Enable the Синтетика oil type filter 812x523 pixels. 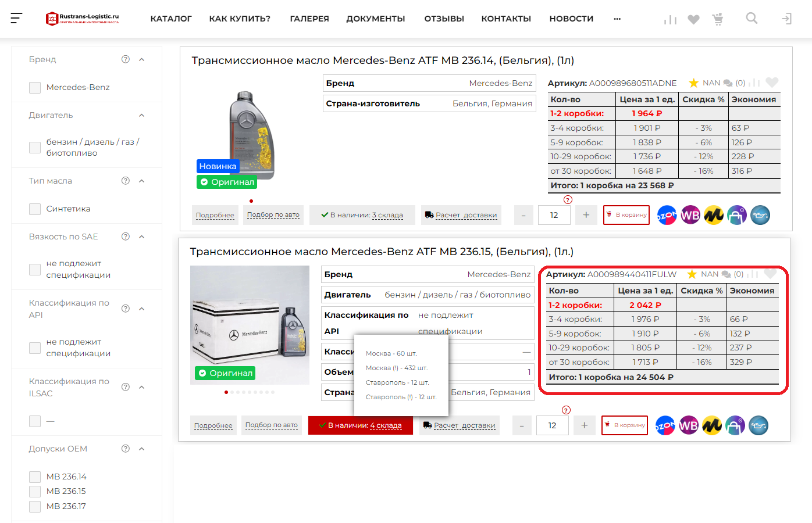tap(35, 209)
